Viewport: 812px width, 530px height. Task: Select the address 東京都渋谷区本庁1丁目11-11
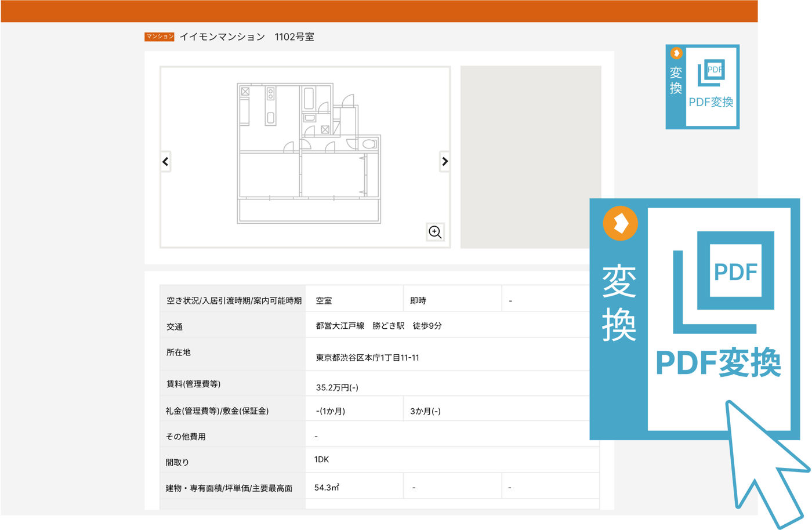tap(368, 358)
